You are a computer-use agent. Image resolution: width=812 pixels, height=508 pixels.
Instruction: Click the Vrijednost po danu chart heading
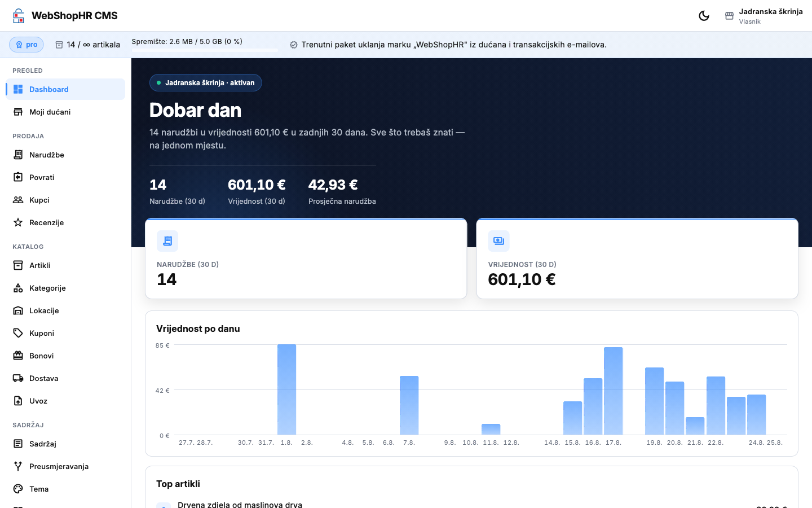tap(198, 329)
